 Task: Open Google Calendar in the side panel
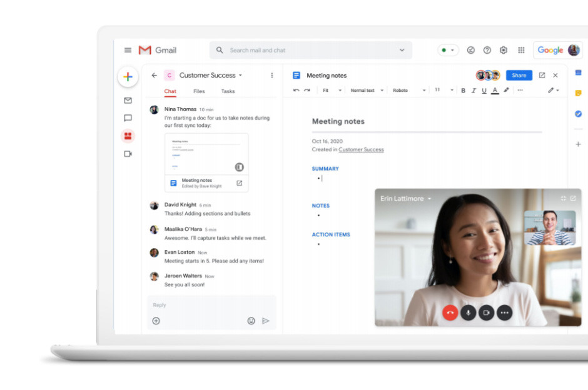coord(578,72)
